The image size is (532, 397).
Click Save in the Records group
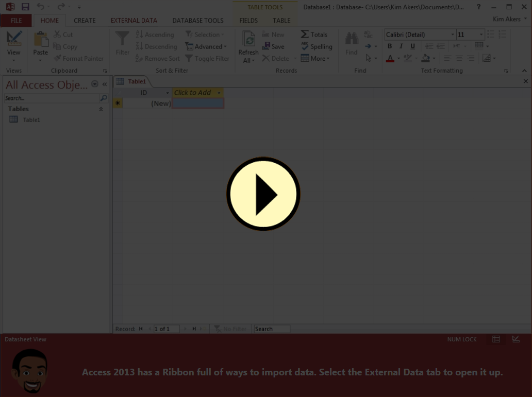(x=273, y=46)
